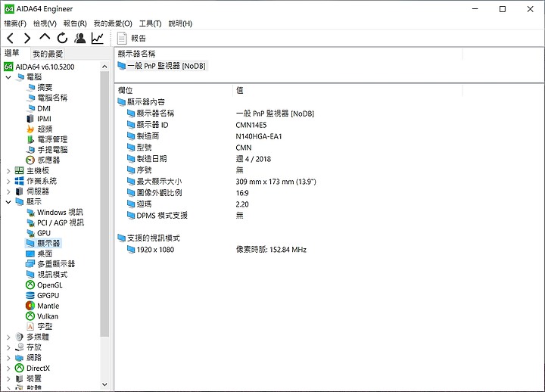Open the 說明(H) menu

[x=180, y=23]
